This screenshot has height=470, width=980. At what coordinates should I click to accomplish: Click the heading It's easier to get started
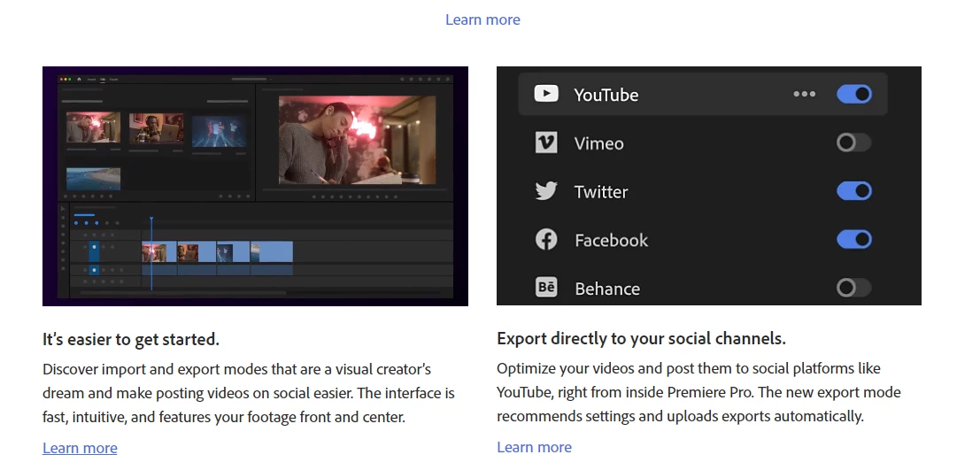[x=131, y=339]
